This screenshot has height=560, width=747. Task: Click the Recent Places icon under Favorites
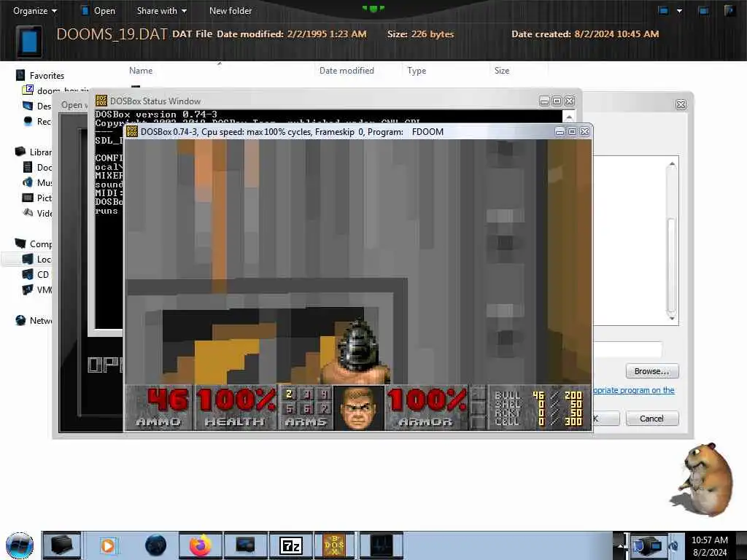click(x=28, y=121)
